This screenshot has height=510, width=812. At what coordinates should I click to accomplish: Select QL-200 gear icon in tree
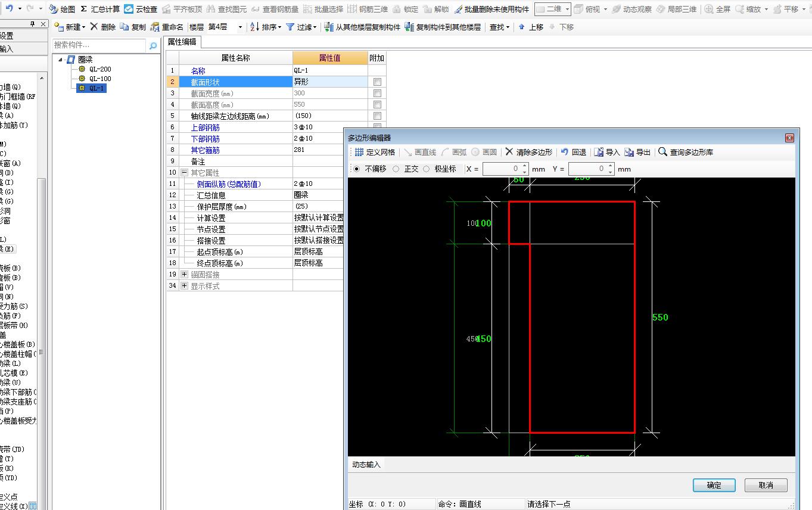click(x=82, y=69)
